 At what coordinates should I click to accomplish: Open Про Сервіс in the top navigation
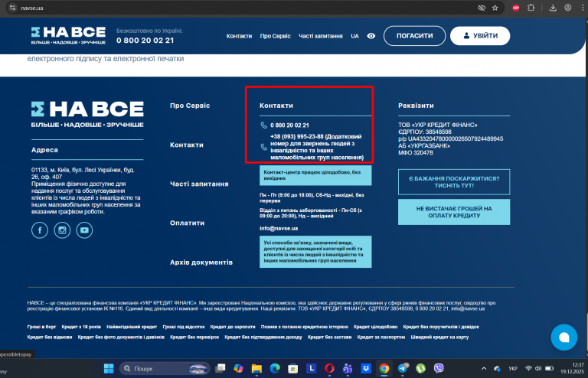tap(276, 36)
